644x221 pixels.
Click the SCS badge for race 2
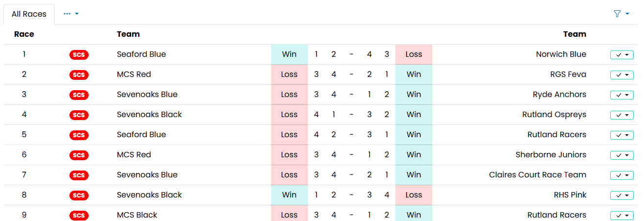(79, 75)
